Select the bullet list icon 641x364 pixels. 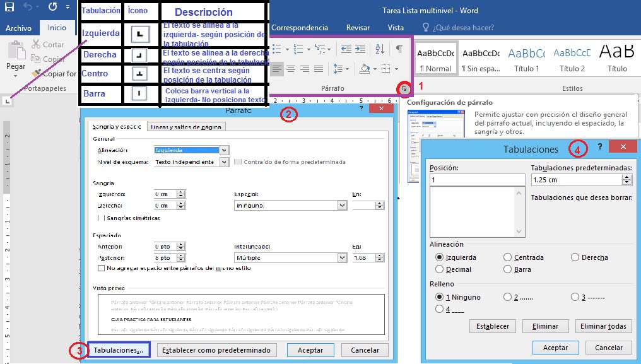click(276, 48)
